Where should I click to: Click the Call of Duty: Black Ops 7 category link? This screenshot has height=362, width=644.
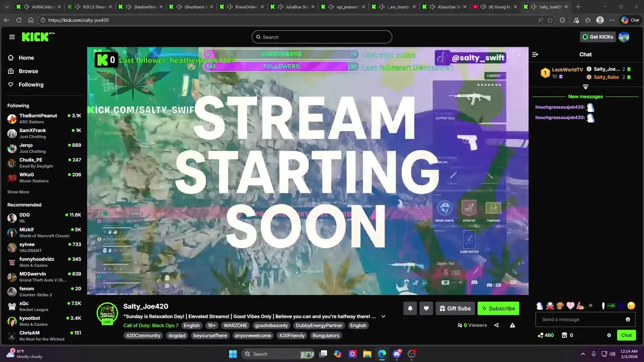[151, 325]
